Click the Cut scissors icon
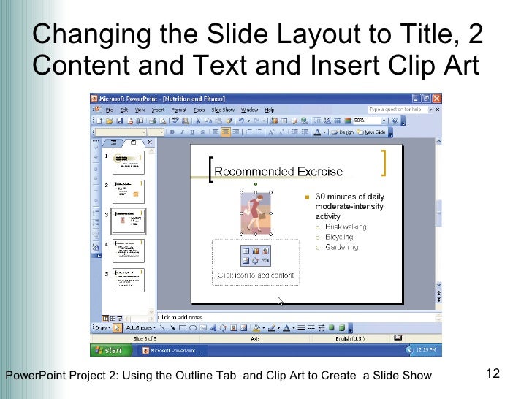Viewport: 532px width, 399px height. [x=199, y=121]
